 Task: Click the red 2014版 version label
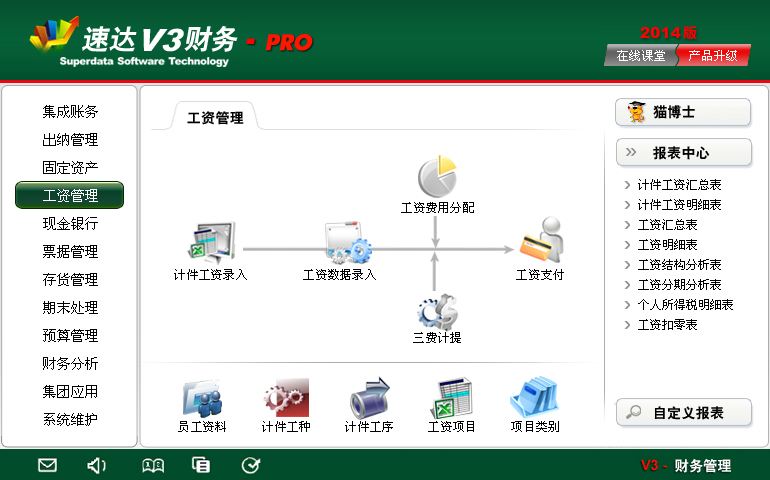click(668, 33)
